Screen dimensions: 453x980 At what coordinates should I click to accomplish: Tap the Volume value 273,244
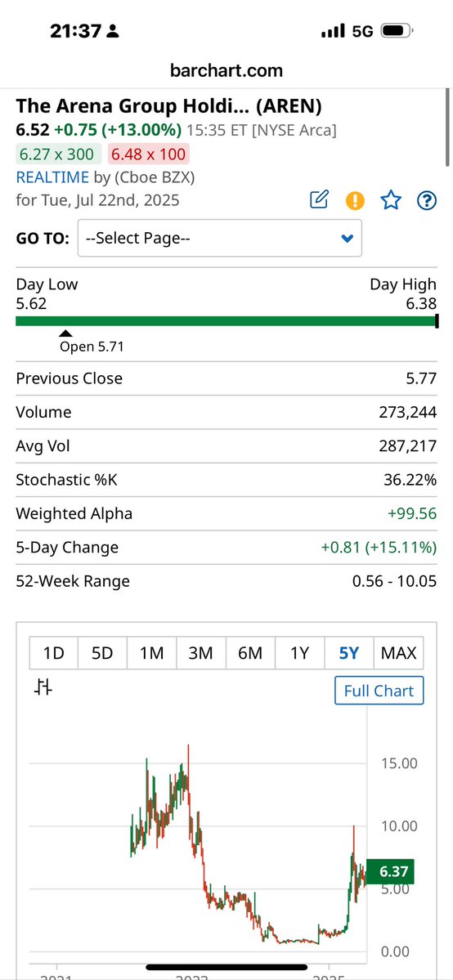406,413
